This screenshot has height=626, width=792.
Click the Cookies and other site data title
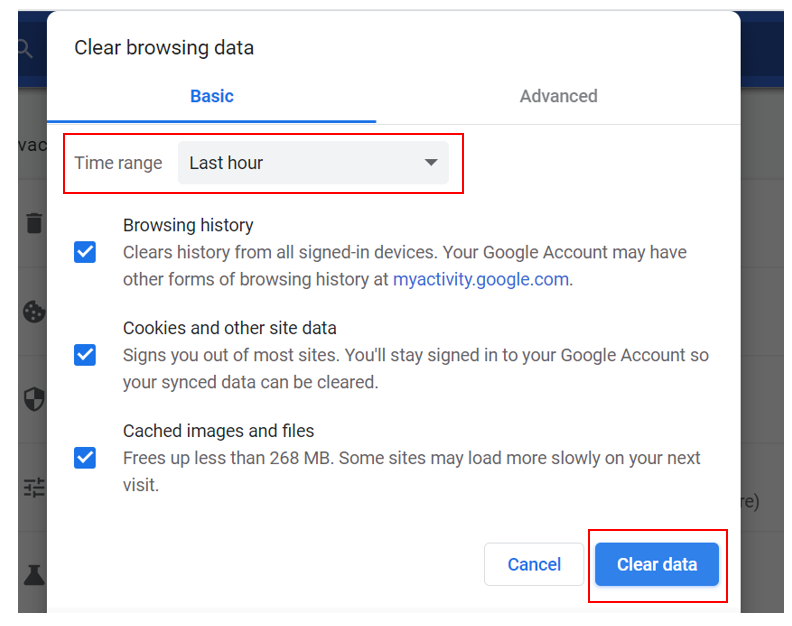click(229, 328)
